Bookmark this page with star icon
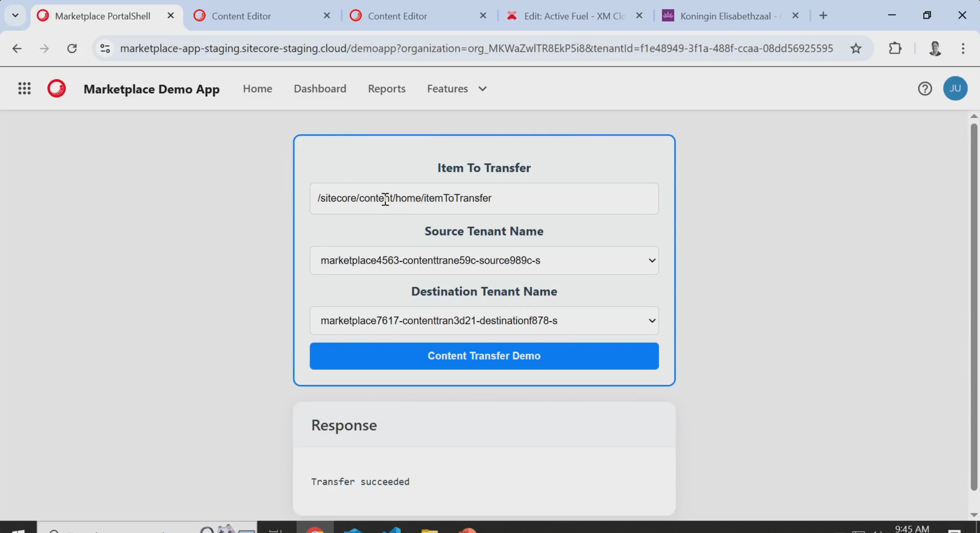Image resolution: width=980 pixels, height=533 pixels. (856, 49)
